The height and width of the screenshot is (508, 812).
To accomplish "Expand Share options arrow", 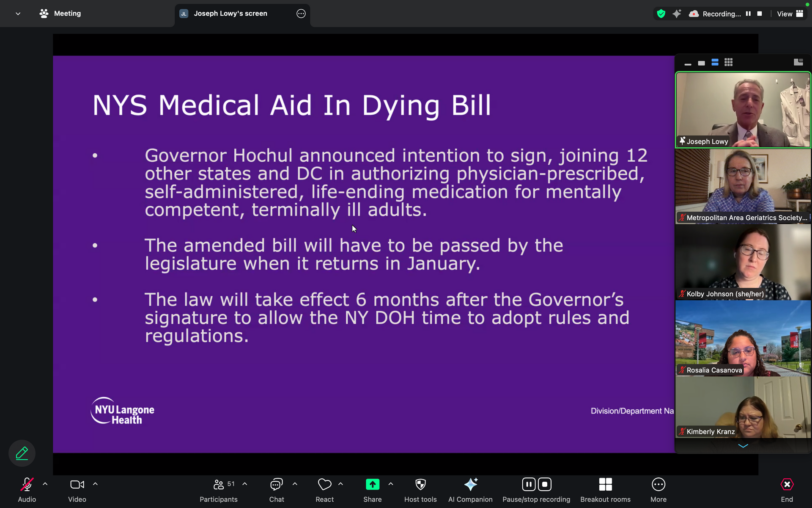I will pyautogui.click(x=391, y=484).
